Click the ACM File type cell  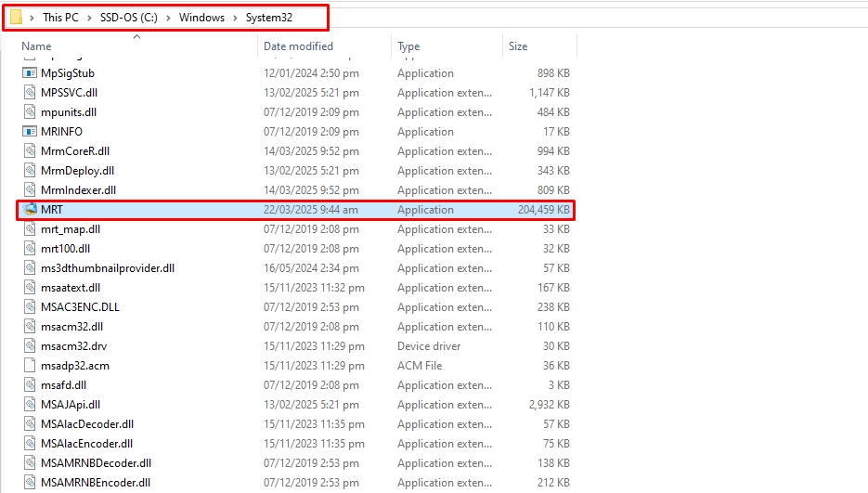pyautogui.click(x=420, y=366)
